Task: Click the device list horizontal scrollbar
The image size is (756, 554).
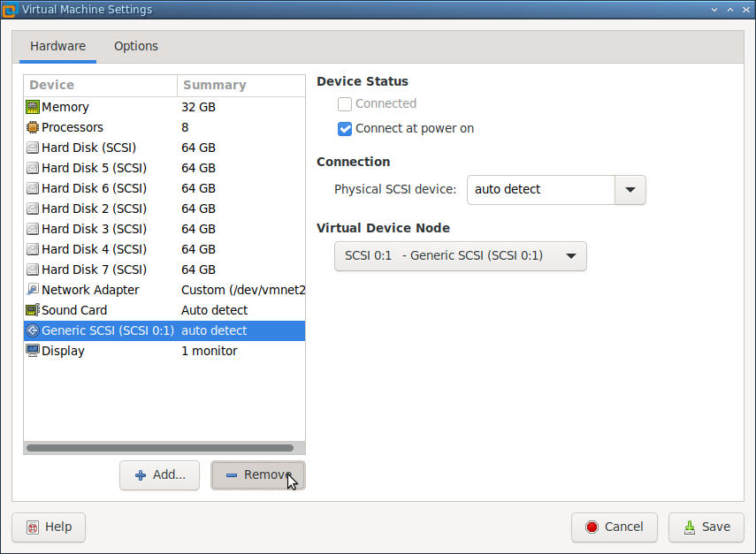Action: [x=159, y=448]
